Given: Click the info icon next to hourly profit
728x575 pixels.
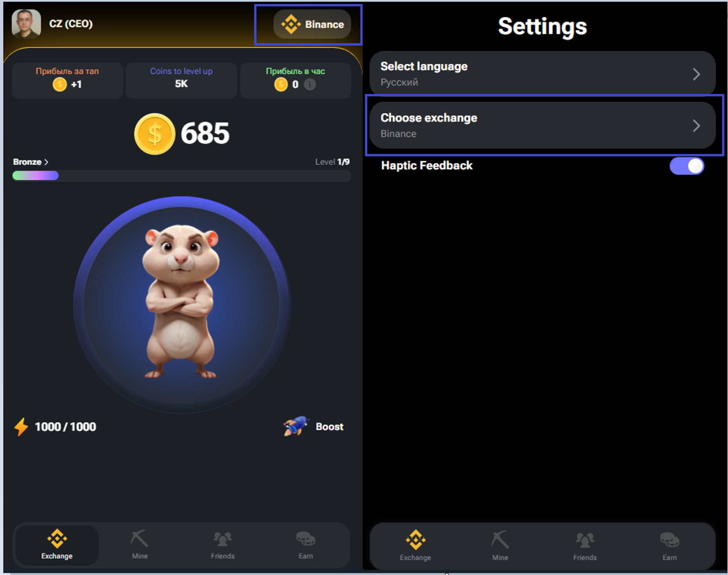Looking at the screenshot, I should pyautogui.click(x=310, y=84).
